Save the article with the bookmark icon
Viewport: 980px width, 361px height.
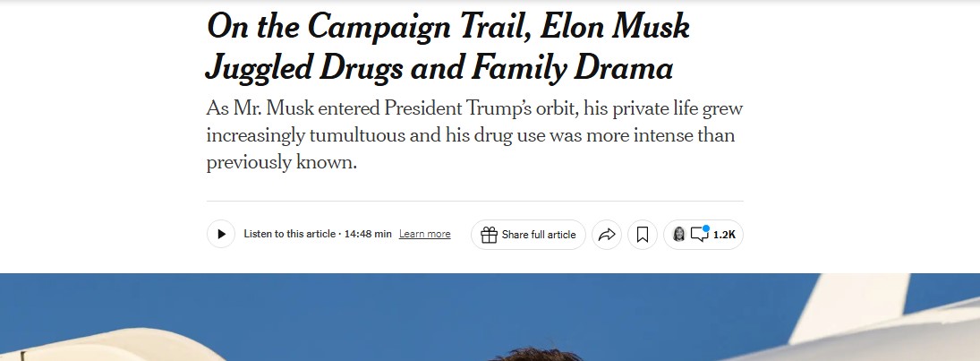(643, 235)
